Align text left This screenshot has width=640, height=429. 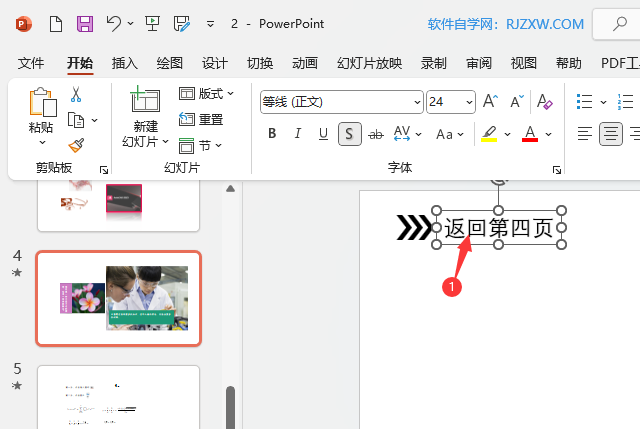(584, 134)
